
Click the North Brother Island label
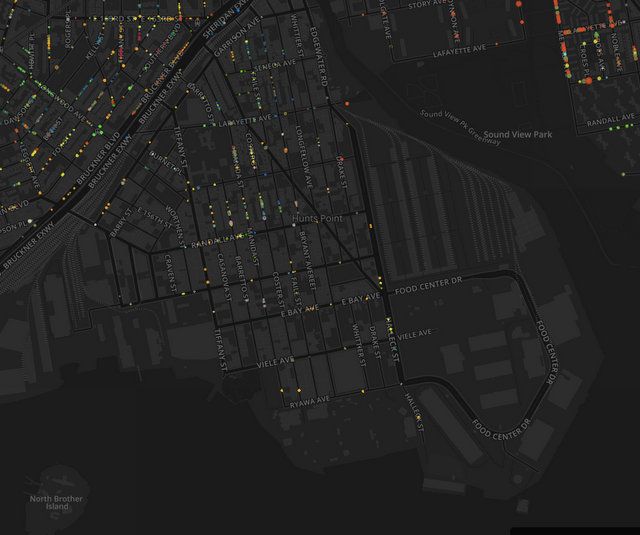tap(49, 502)
